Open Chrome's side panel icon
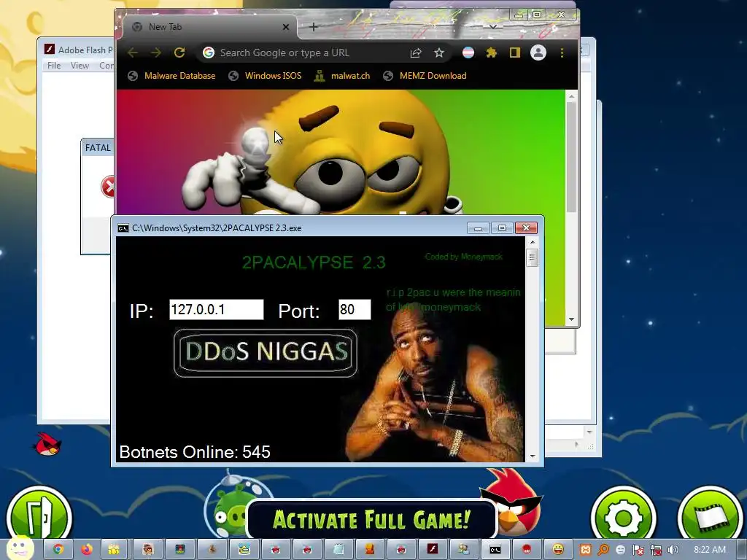The height and width of the screenshot is (560, 747). 514,52
